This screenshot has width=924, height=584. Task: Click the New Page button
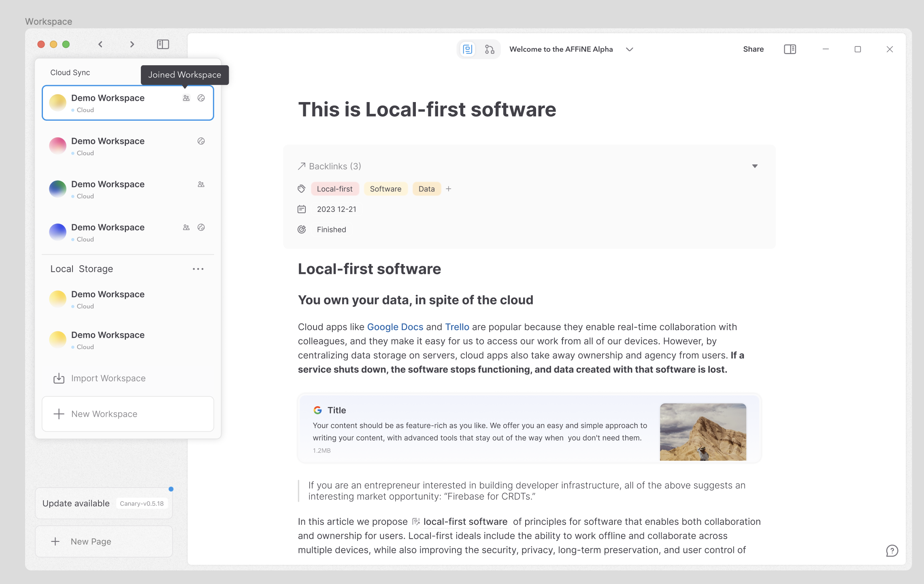point(104,541)
